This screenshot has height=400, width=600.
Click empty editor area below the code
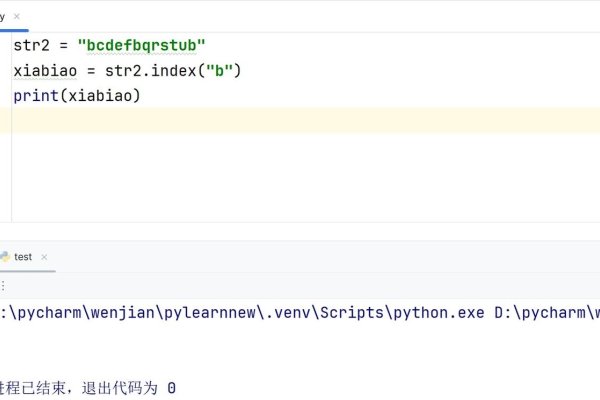[x=300, y=180]
